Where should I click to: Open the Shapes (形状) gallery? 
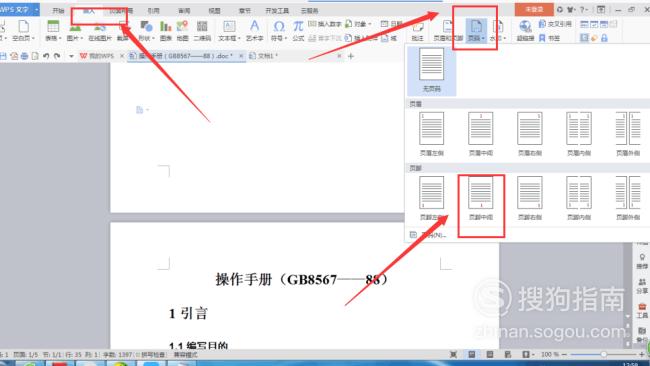(x=146, y=30)
